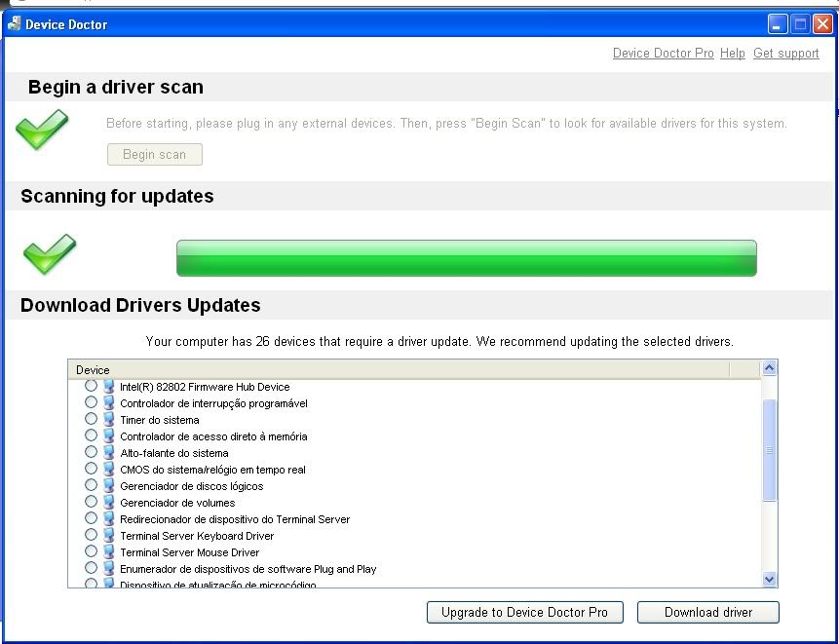
Task: Select radio button for Terminal Server Mouse Driver
Action: coord(91,551)
